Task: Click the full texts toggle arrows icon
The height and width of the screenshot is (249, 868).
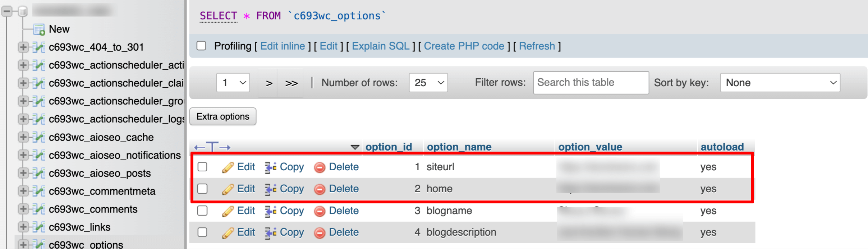Action: [212, 147]
